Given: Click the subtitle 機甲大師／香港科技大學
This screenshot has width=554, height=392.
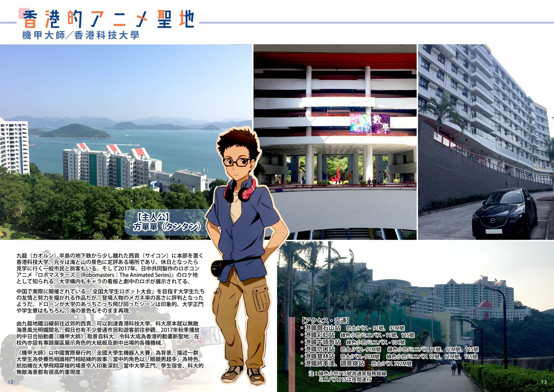Looking at the screenshot, I should pyautogui.click(x=81, y=35).
